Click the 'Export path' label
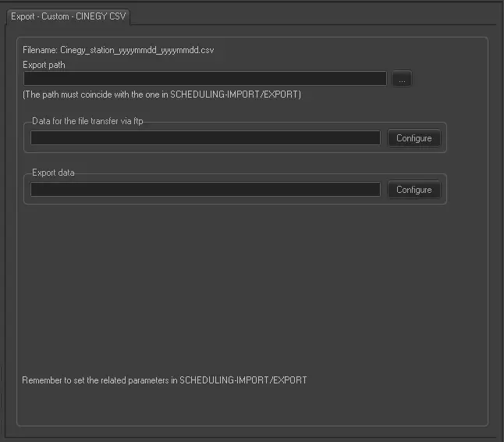Image resolution: width=504 pixels, height=442 pixels. click(44, 65)
